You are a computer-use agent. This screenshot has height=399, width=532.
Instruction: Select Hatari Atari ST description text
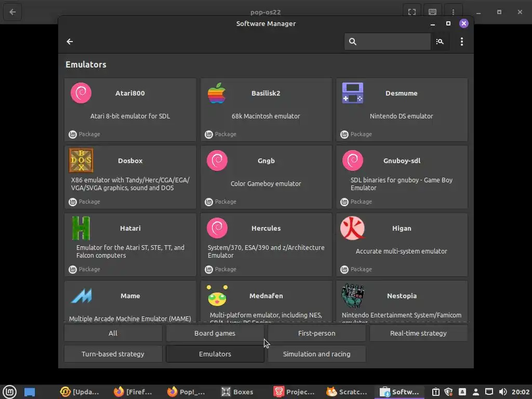pos(130,251)
